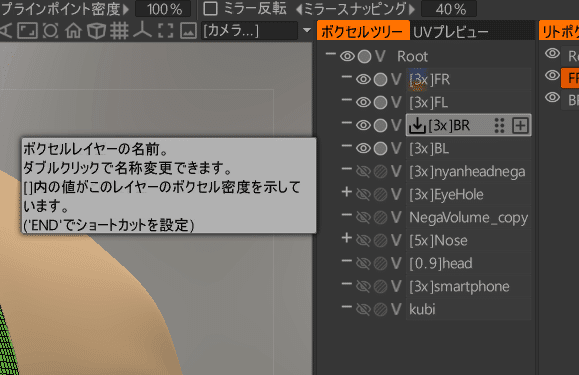Click the V volume mode icon of Root
The image size is (579, 375).
coord(380,56)
